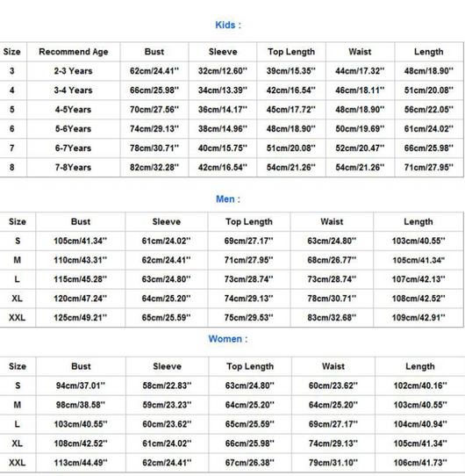Select Men size S bust 105cm/41.34 cell

(81, 241)
